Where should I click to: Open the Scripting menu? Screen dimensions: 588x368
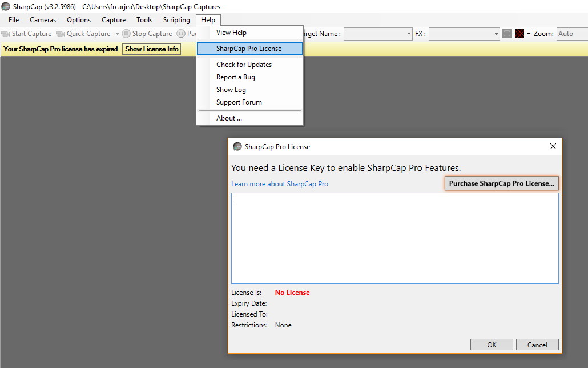(x=176, y=20)
